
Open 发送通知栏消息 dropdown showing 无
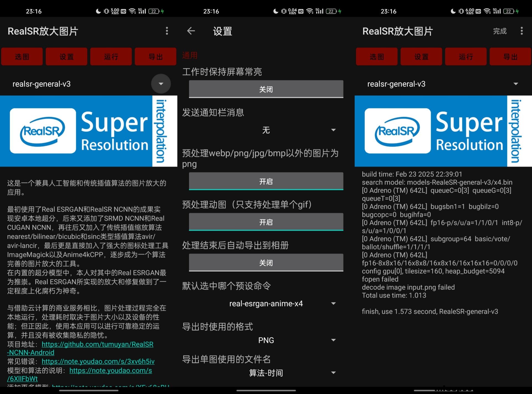tap(266, 130)
